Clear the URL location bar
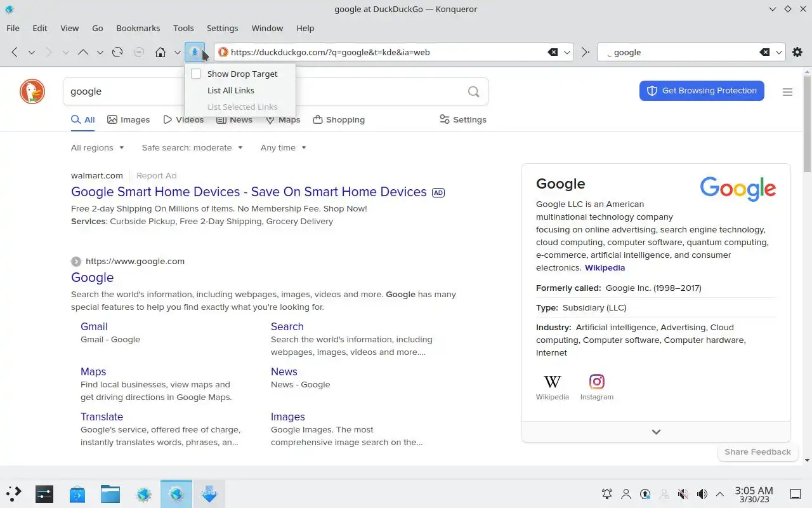812x508 pixels. pyautogui.click(x=553, y=52)
